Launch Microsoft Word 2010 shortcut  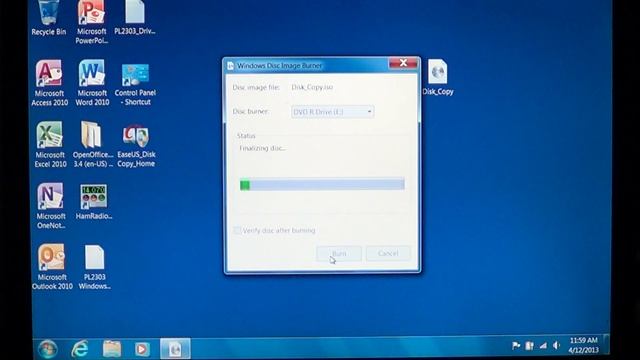click(92, 83)
